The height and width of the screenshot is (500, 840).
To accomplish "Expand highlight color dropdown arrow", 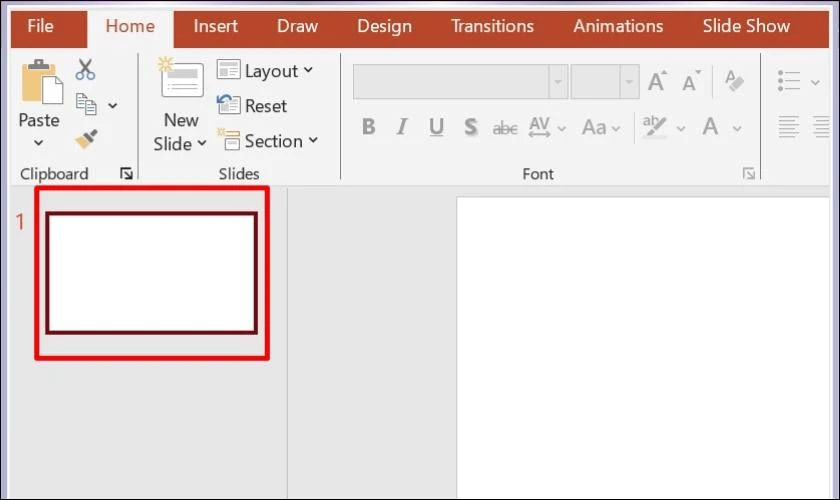I will [680, 129].
